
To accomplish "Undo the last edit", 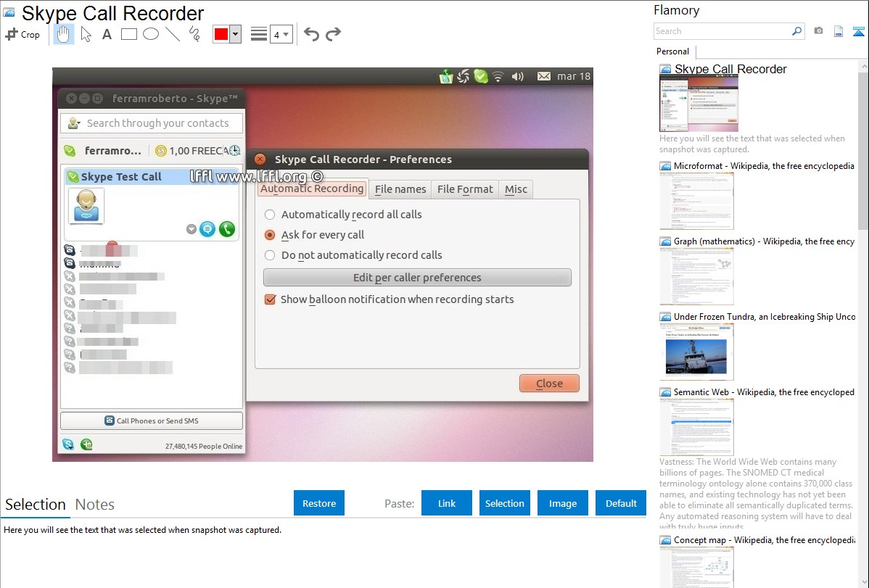I will (311, 34).
